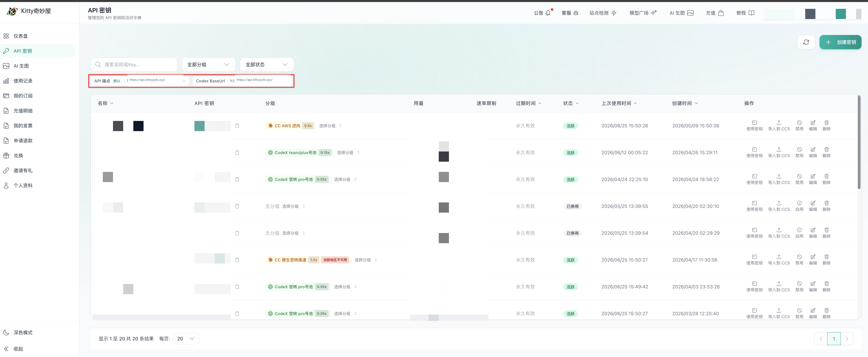Click the API 端点 URL chip
The image size is (868, 357).
[x=140, y=81]
